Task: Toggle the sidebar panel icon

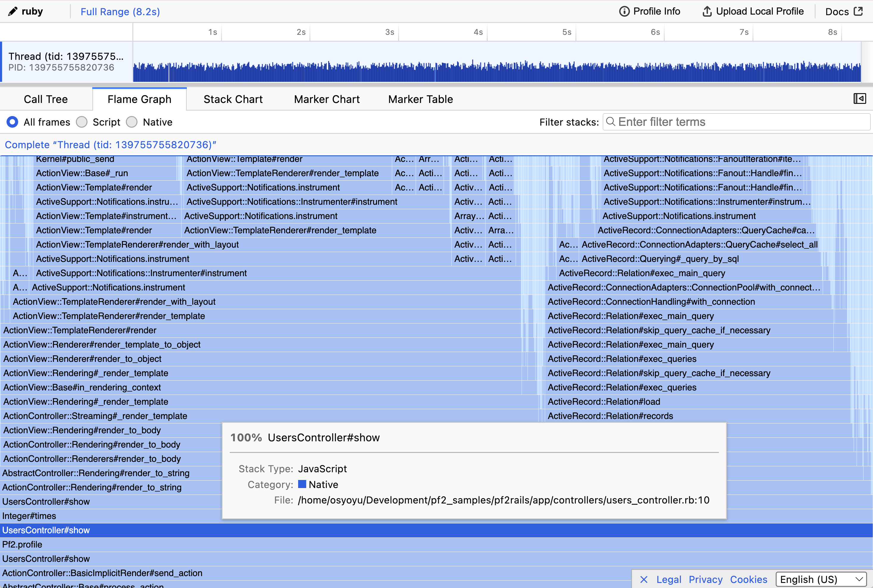Action: [x=860, y=98]
